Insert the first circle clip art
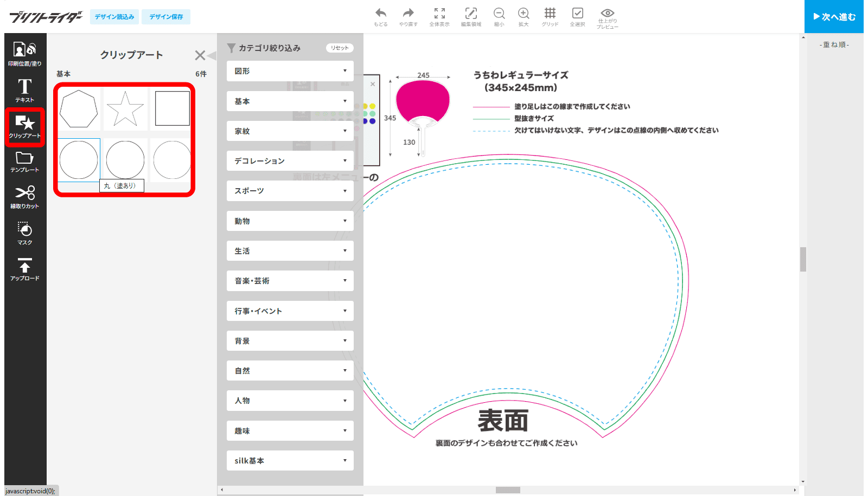 pyautogui.click(x=79, y=160)
